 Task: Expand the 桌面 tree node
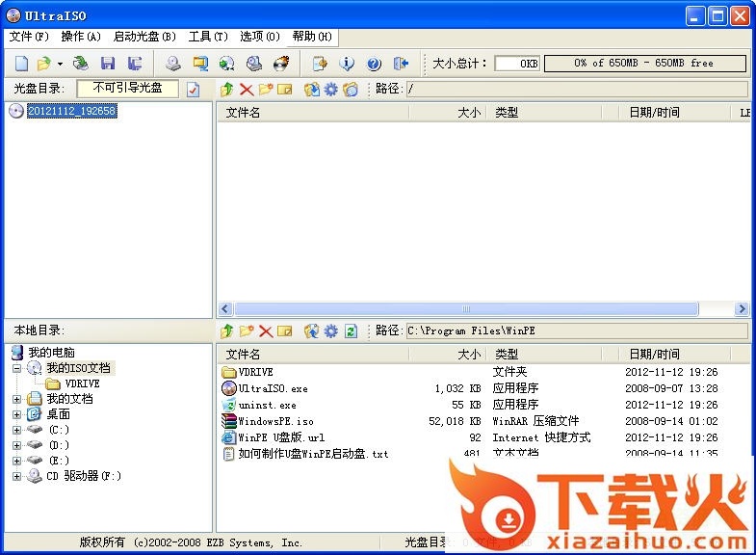16,414
